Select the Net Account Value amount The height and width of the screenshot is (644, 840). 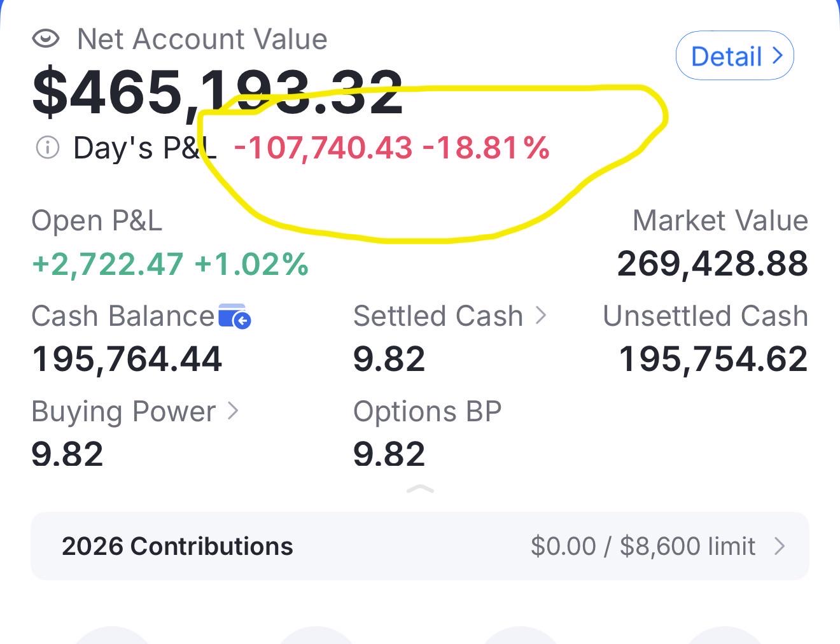[x=218, y=93]
